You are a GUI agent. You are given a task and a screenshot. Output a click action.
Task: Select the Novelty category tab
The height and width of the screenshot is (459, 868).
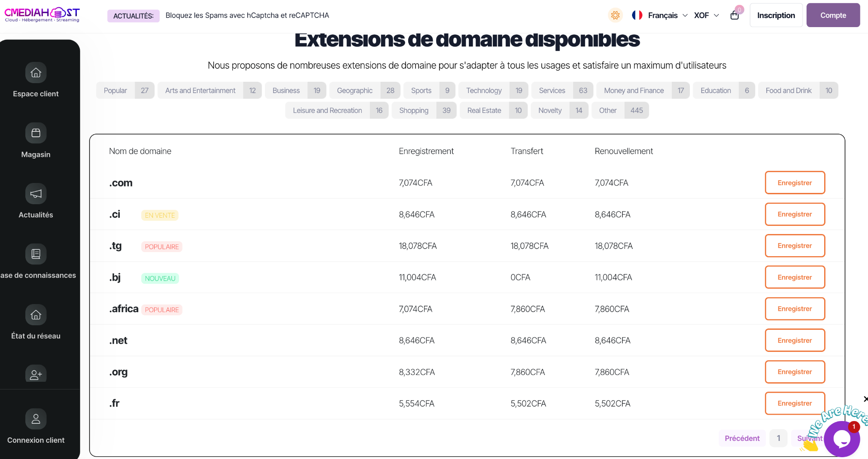tap(560, 110)
